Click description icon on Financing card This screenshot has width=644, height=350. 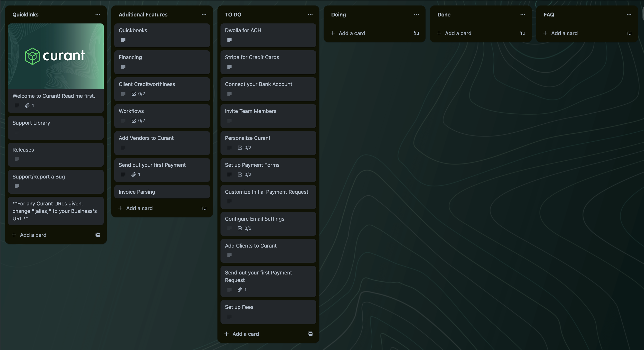coord(123,67)
